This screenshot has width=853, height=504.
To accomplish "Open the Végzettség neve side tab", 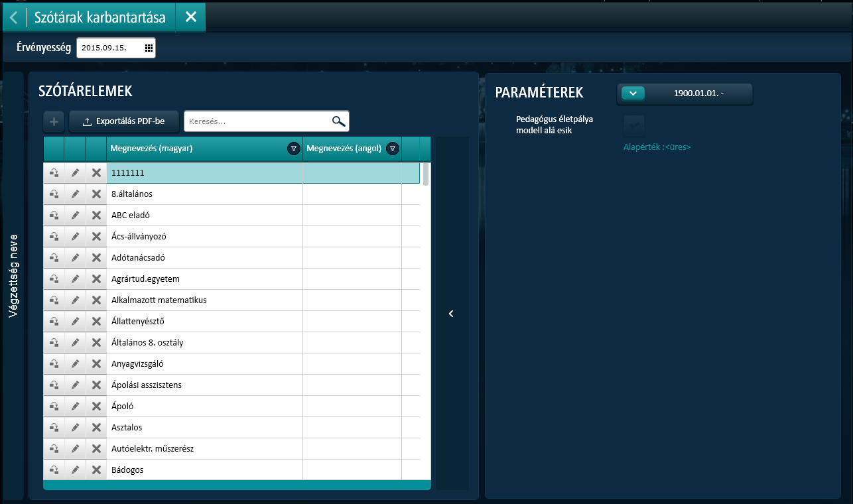I will [x=13, y=285].
